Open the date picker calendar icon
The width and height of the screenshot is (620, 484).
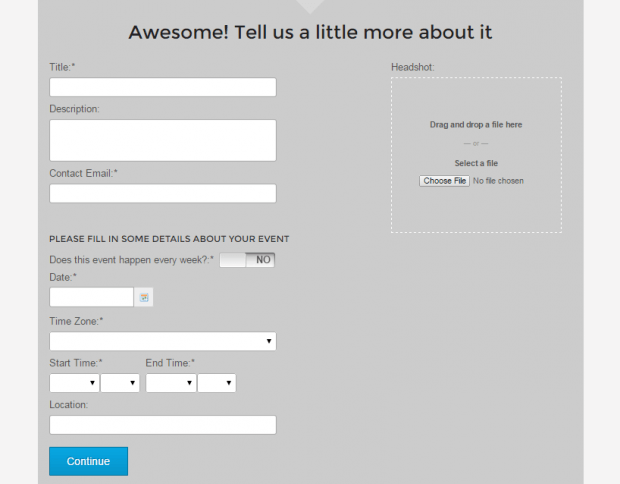[144, 297]
